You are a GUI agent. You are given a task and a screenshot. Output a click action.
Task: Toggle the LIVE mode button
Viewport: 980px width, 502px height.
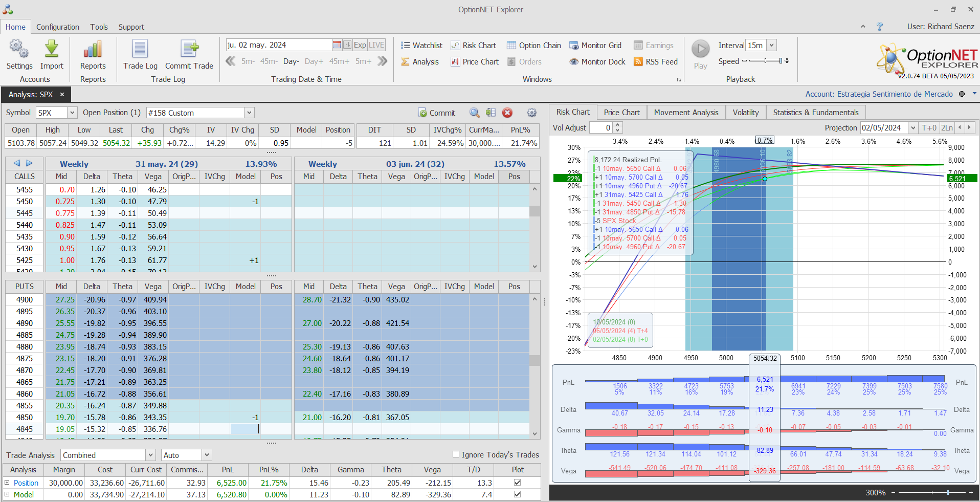coord(376,45)
